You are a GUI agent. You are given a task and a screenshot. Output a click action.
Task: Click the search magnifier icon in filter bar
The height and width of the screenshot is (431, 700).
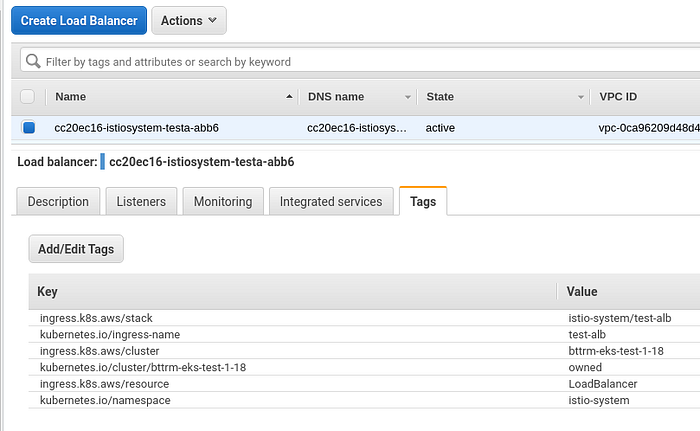tap(33, 61)
